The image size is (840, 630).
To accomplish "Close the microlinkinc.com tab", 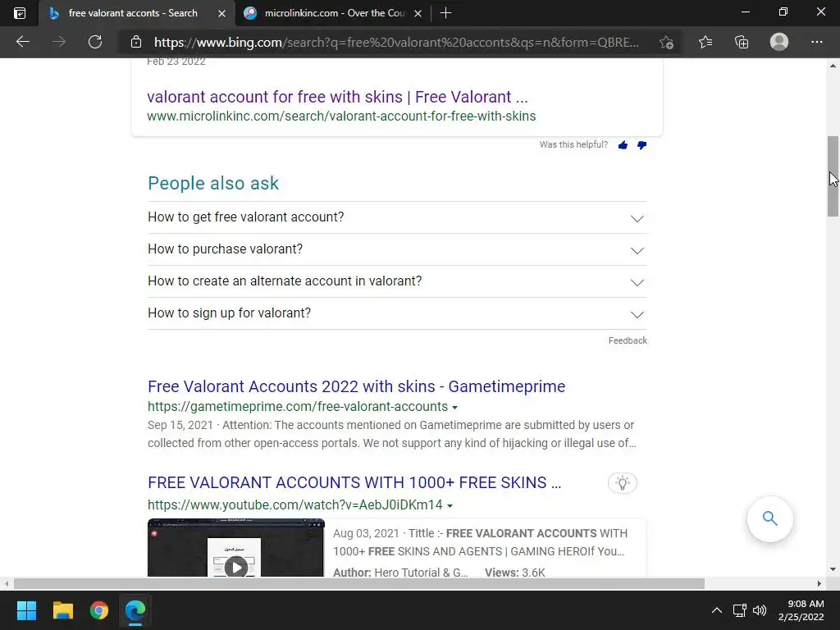I will tap(418, 13).
